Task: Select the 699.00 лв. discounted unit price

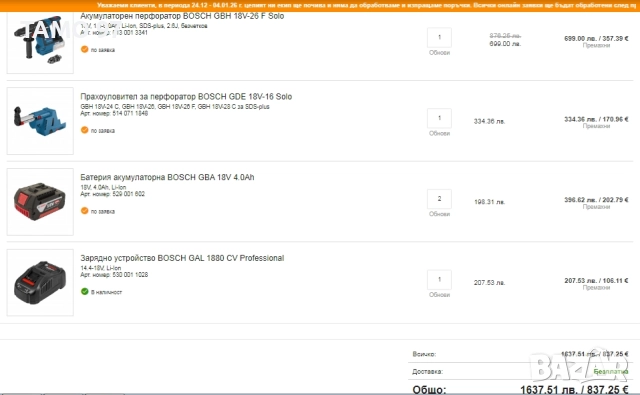Action: coord(505,44)
